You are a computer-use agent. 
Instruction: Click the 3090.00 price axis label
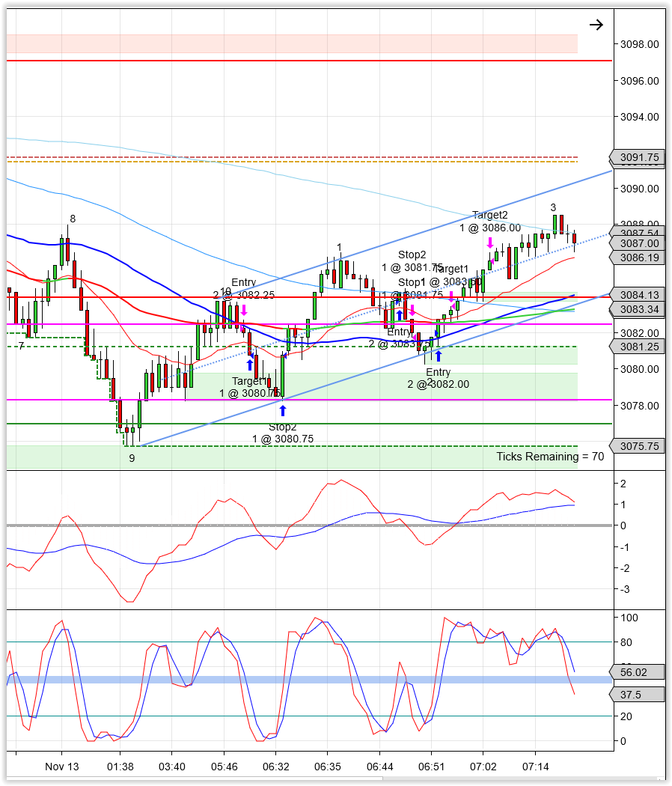click(639, 189)
